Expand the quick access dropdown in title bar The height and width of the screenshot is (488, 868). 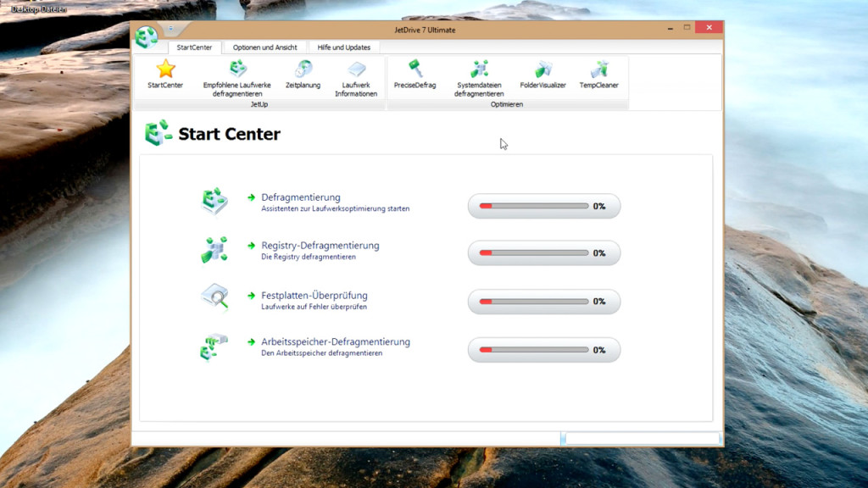pos(170,29)
